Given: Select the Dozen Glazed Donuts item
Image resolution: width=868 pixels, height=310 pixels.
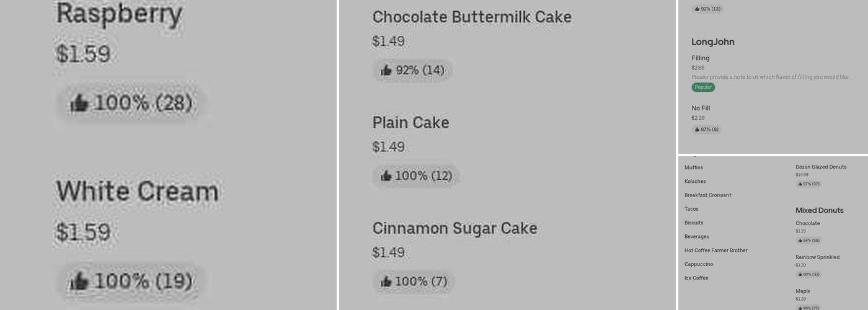Looking at the screenshot, I should coord(821,167).
